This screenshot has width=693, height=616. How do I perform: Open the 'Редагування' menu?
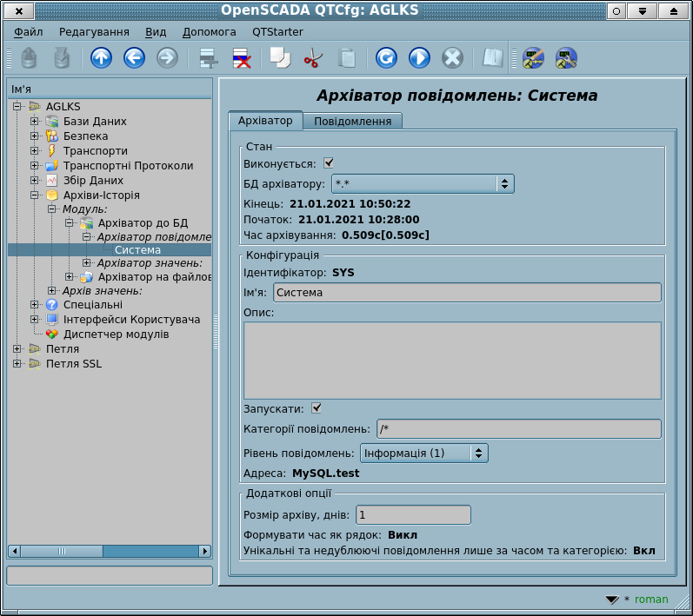(94, 31)
